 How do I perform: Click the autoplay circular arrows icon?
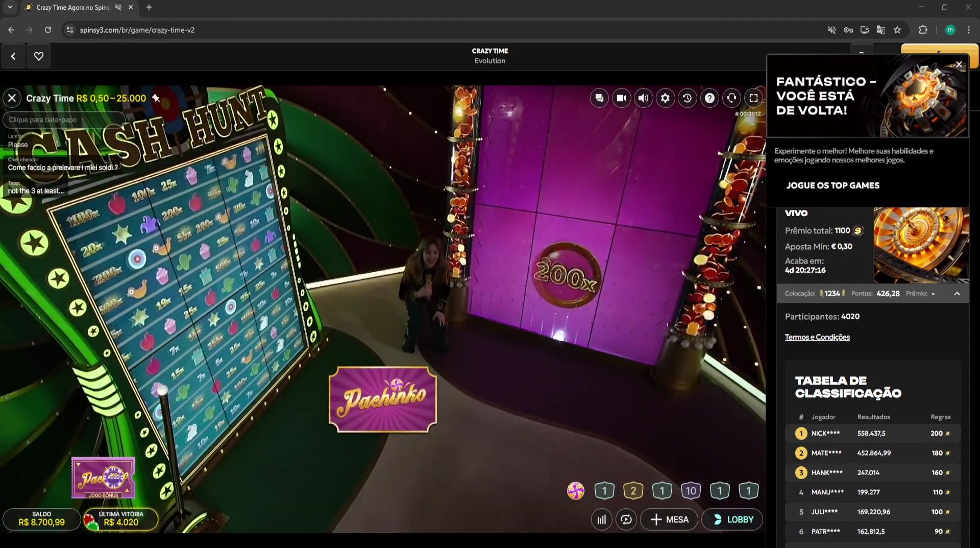626,519
